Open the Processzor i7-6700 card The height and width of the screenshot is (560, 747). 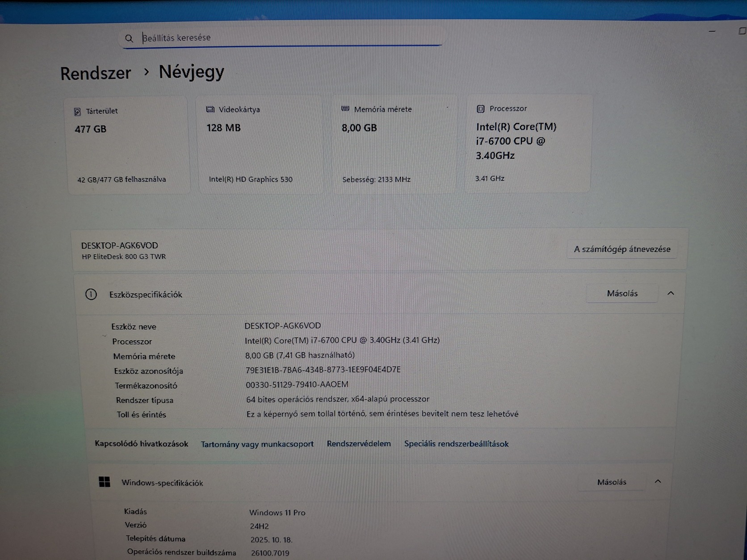tap(528, 144)
